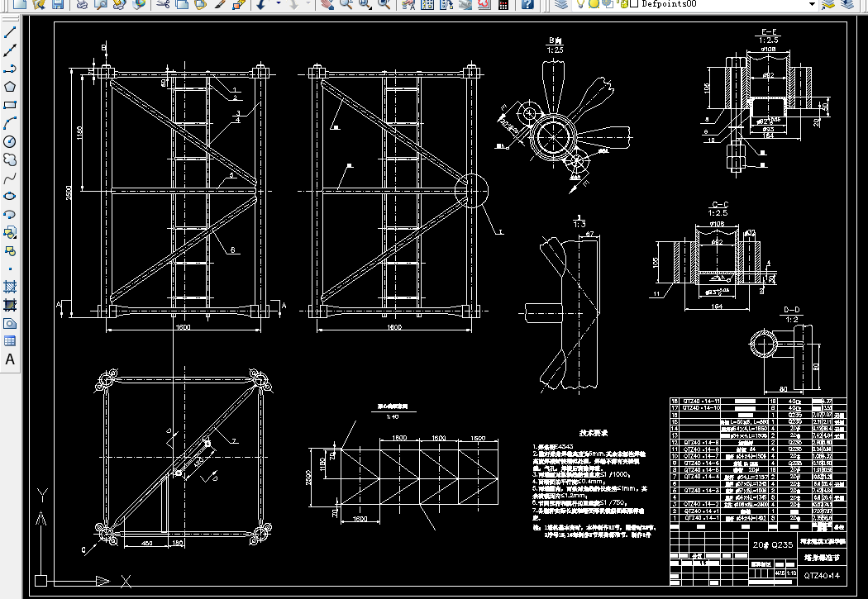Viewport: 868px width, 599px height.
Task: Select the Revision Cloud tool
Action: pyautogui.click(x=9, y=159)
